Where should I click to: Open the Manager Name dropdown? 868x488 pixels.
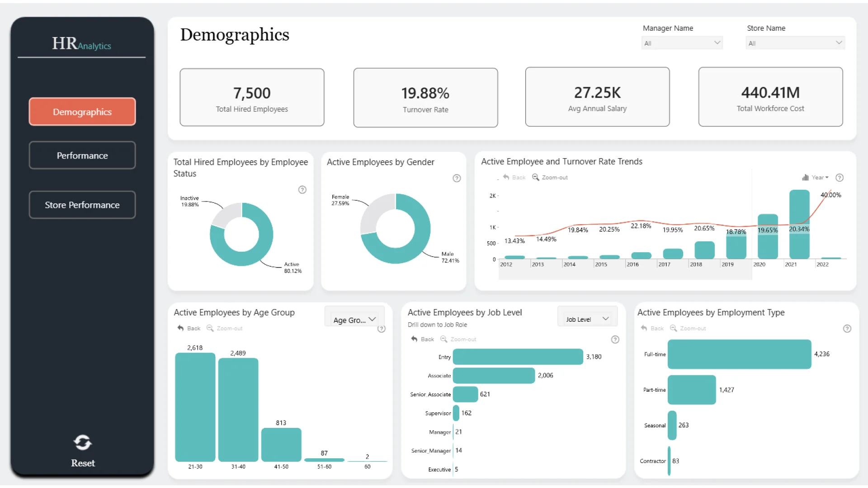[682, 43]
